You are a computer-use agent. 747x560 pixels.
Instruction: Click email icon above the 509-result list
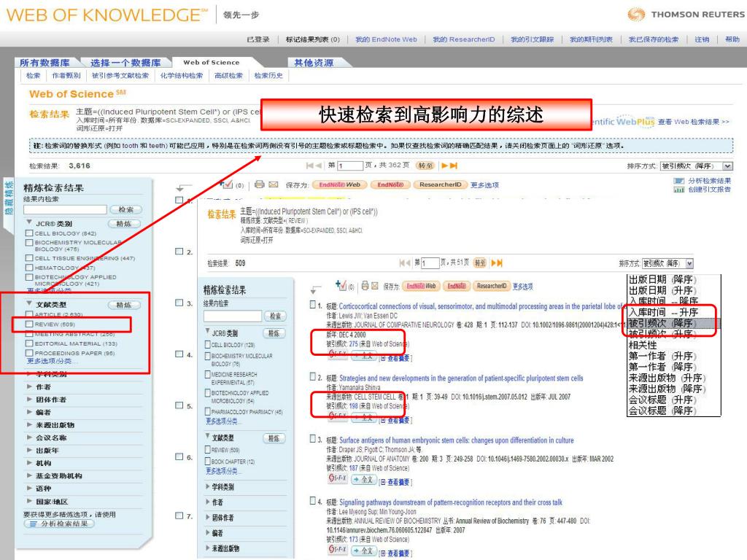point(375,286)
